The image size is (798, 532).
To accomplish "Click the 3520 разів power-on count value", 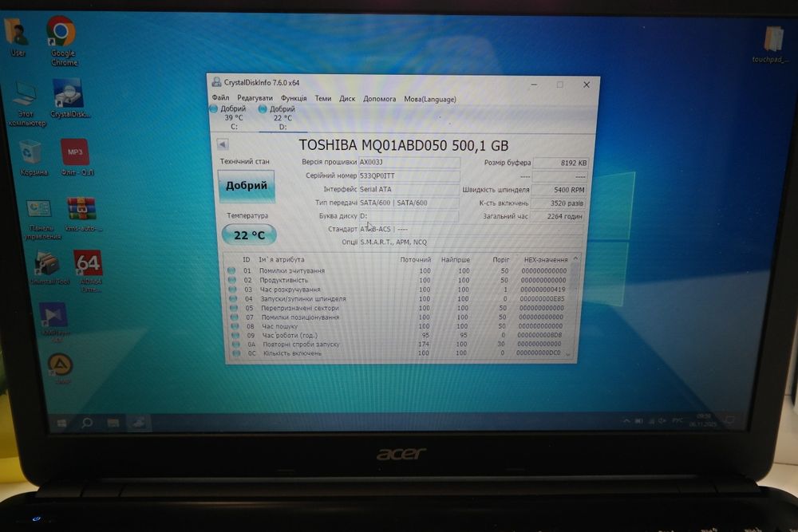I will (559, 203).
